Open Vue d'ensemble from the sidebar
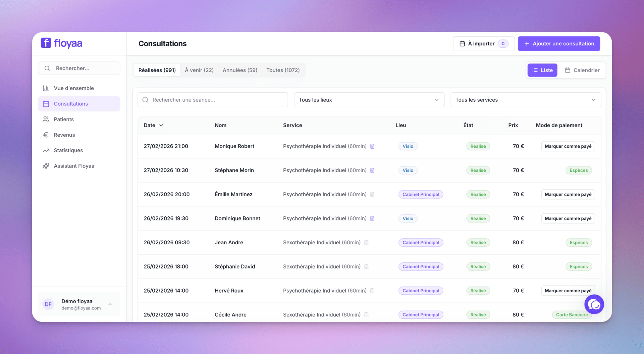Image resolution: width=644 pixels, height=354 pixels. click(x=73, y=88)
